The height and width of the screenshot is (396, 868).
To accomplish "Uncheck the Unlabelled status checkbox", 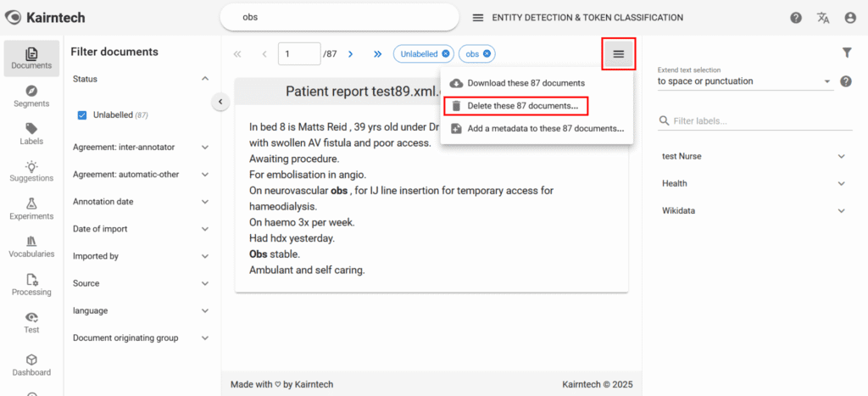I will pyautogui.click(x=83, y=114).
